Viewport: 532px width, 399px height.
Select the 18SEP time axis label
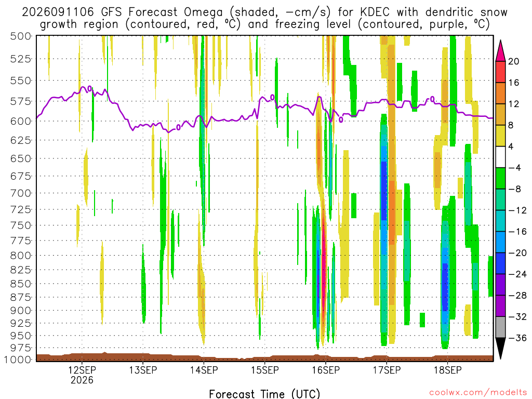[x=447, y=370]
